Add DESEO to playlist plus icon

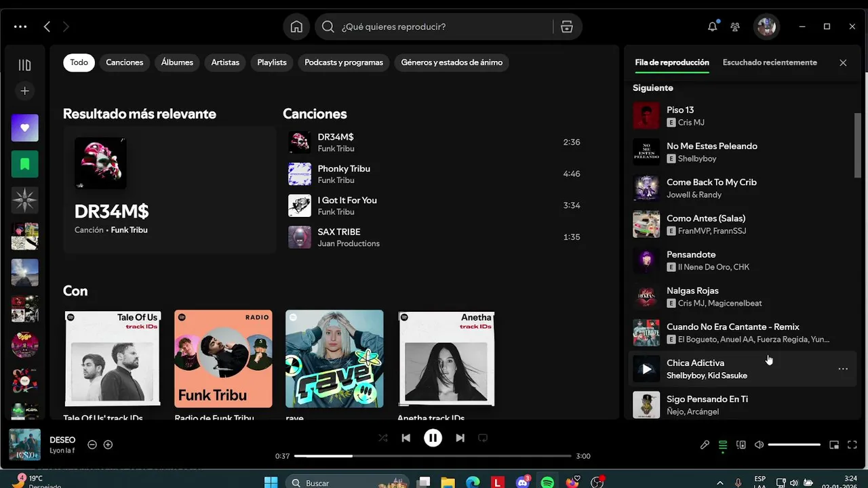click(x=108, y=445)
